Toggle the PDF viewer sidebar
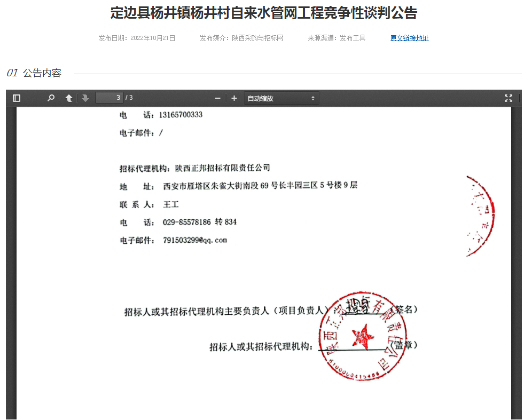 click(17, 98)
